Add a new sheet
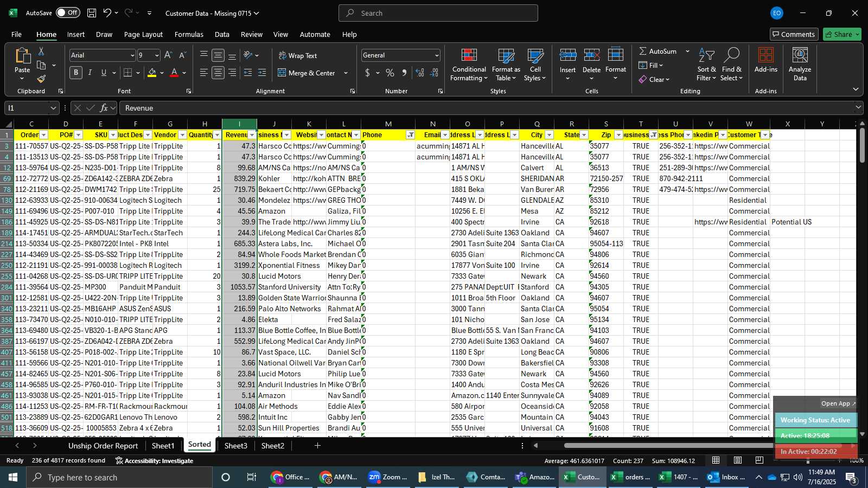This screenshot has height=488, width=868. tap(317, 446)
